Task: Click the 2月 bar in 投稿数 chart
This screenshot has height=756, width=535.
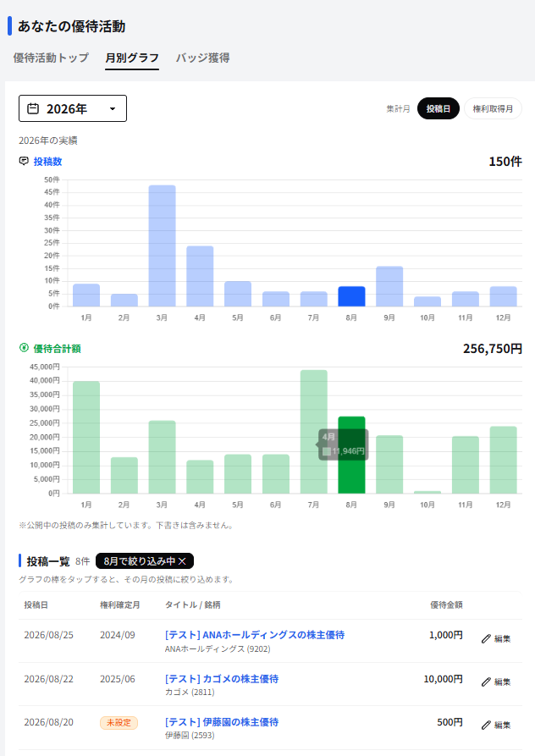Action: coord(124,300)
